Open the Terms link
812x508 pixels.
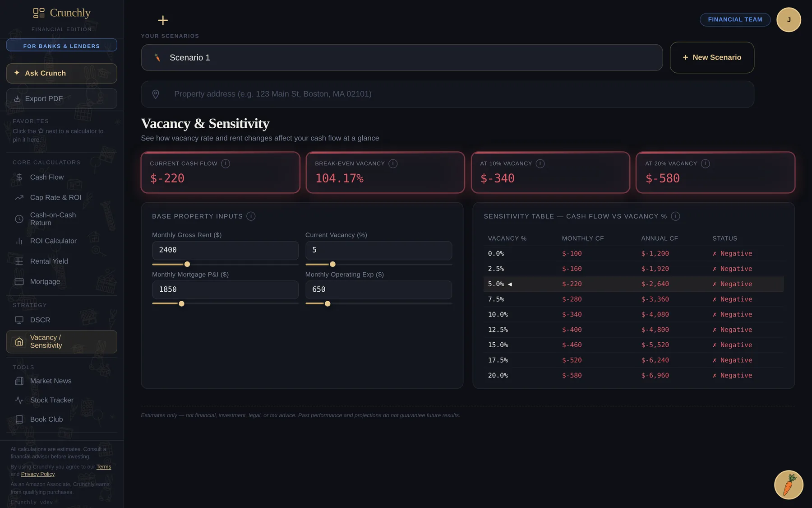[104, 467]
